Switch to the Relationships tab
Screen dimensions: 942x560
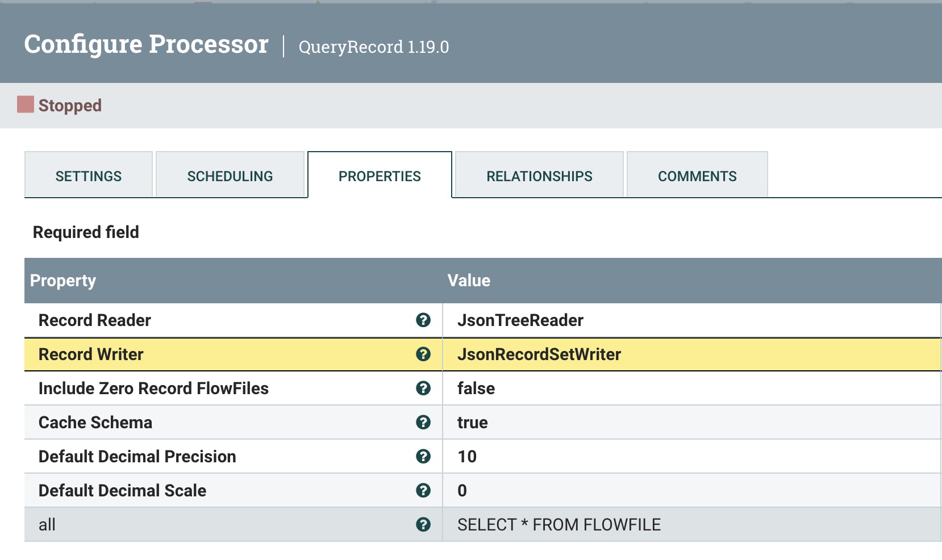pos(539,175)
